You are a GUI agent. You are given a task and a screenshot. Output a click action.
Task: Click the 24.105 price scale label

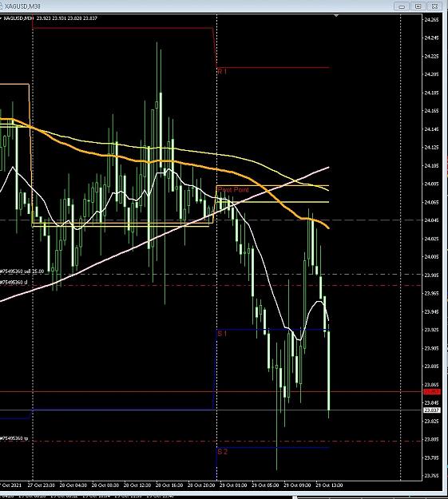click(x=431, y=166)
